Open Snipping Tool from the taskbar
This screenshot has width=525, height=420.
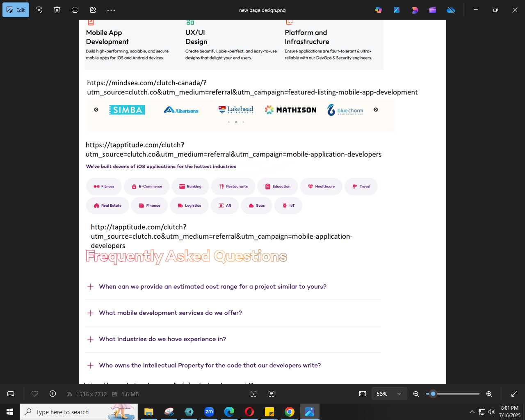coord(169,412)
